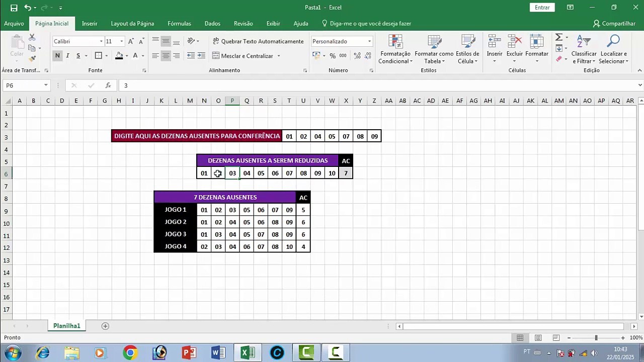Click the Save icon in title bar
The width and height of the screenshot is (644, 362).
tap(14, 8)
